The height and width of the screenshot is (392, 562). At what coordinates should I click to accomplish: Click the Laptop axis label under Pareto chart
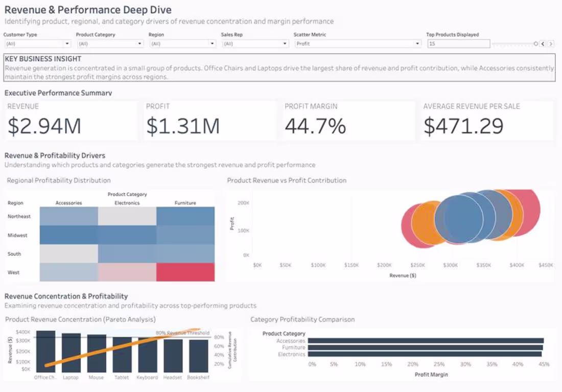(x=71, y=377)
